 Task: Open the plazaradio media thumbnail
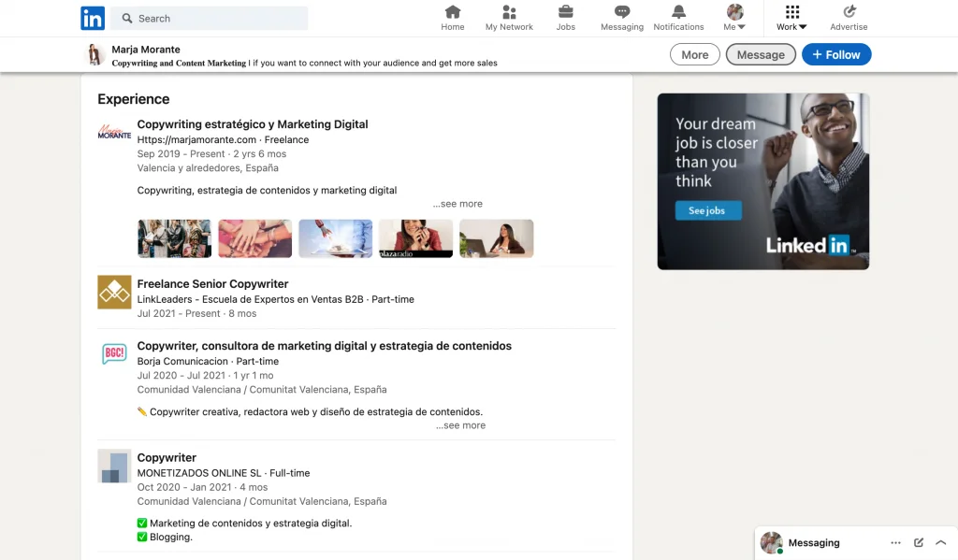click(416, 238)
